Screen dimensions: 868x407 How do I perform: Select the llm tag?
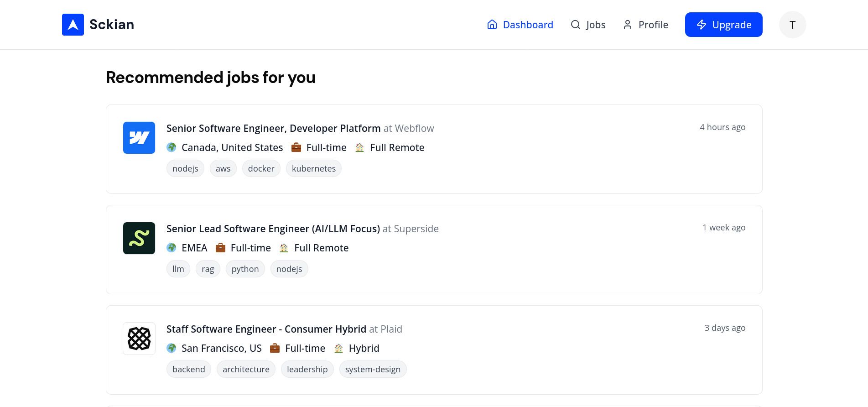coord(178,269)
